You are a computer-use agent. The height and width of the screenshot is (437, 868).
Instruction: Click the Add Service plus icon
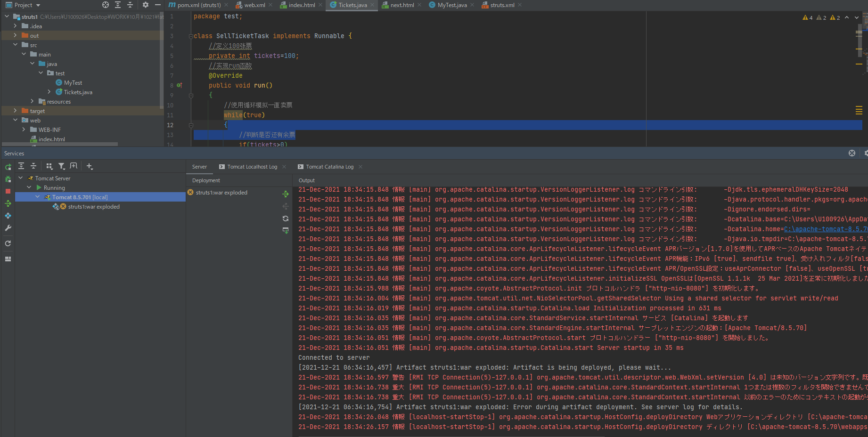point(90,166)
